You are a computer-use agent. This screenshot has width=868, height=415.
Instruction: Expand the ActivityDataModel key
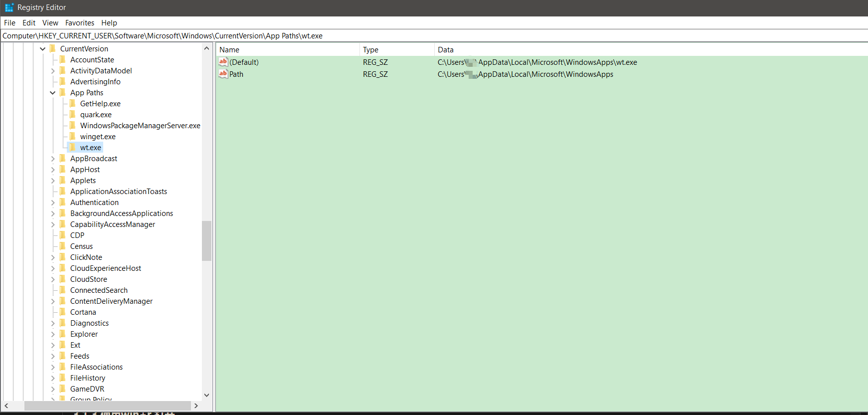tap(53, 71)
